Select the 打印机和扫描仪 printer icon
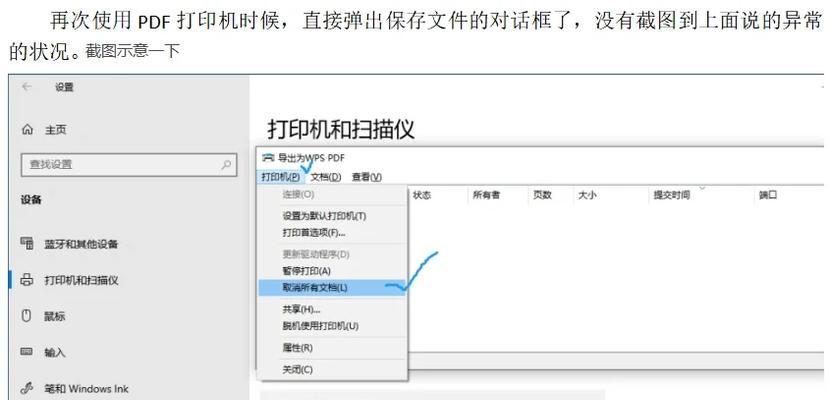The height and width of the screenshot is (400, 830). point(26,280)
